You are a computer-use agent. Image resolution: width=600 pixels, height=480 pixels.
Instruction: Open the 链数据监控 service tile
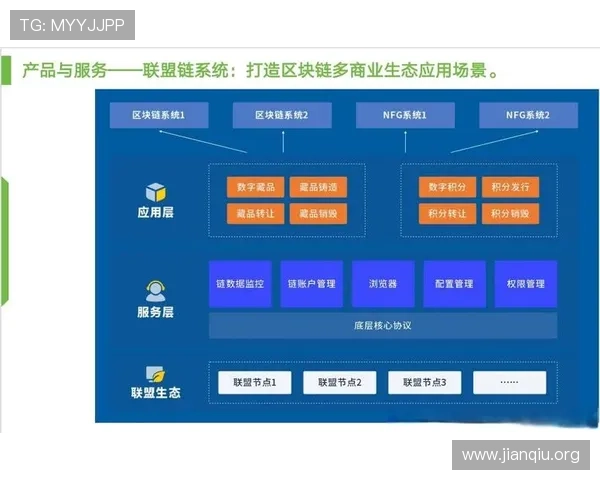[x=240, y=284]
